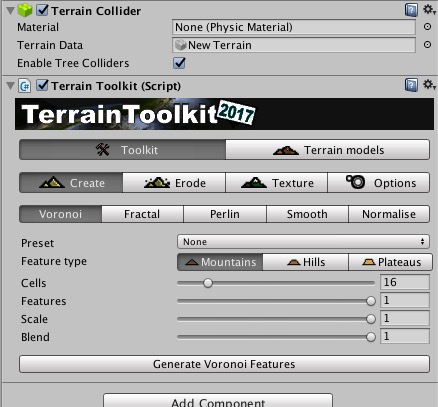
Task: Click the C# script icon
Action: [25, 86]
